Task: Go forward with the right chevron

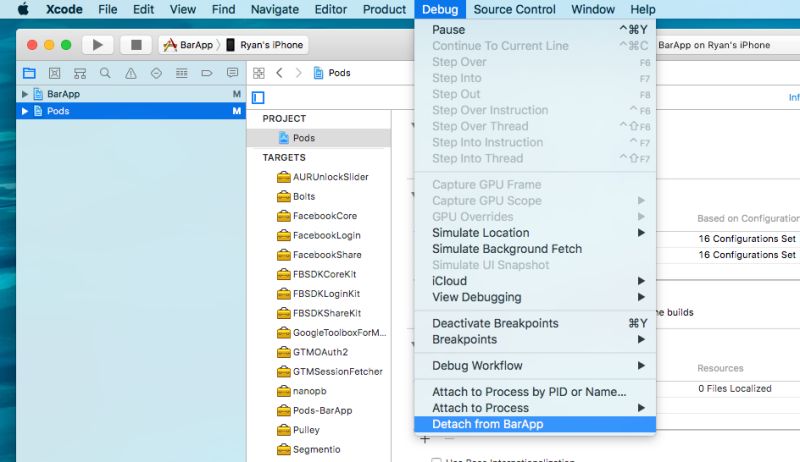Action: (298, 73)
